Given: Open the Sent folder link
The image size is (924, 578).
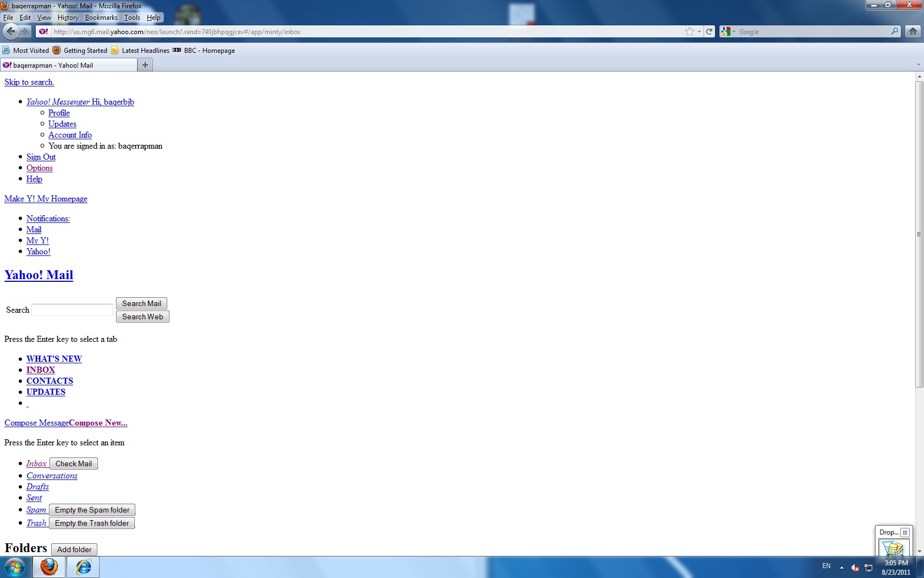Looking at the screenshot, I should point(34,498).
